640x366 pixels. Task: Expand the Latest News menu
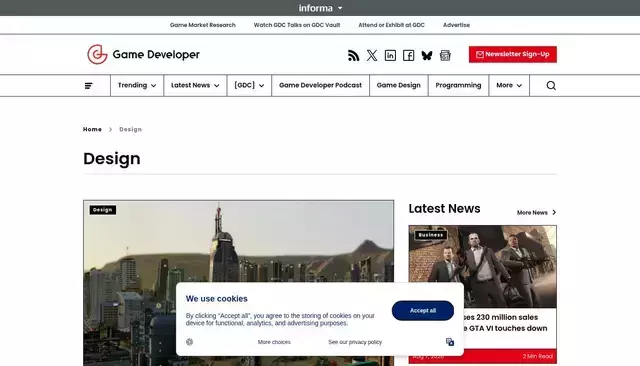[195, 85]
